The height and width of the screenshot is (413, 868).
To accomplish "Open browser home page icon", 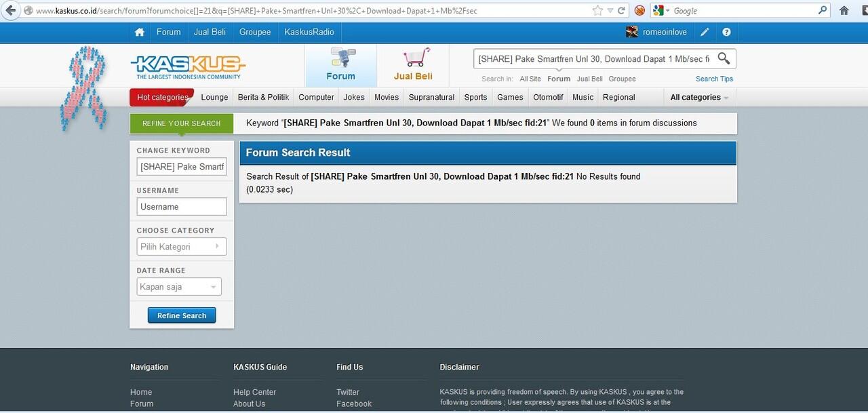I will 844,10.
